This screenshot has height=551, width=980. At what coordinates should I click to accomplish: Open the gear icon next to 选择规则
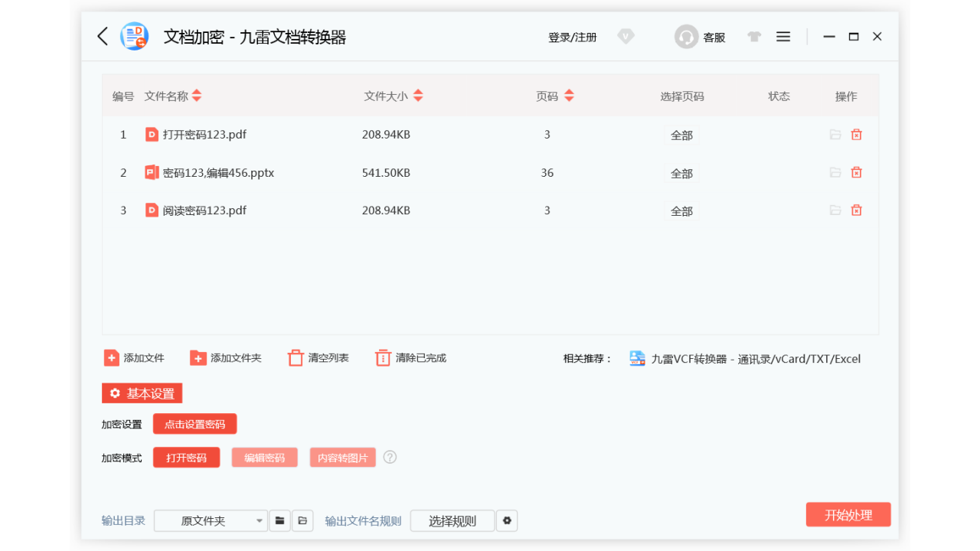click(x=507, y=520)
